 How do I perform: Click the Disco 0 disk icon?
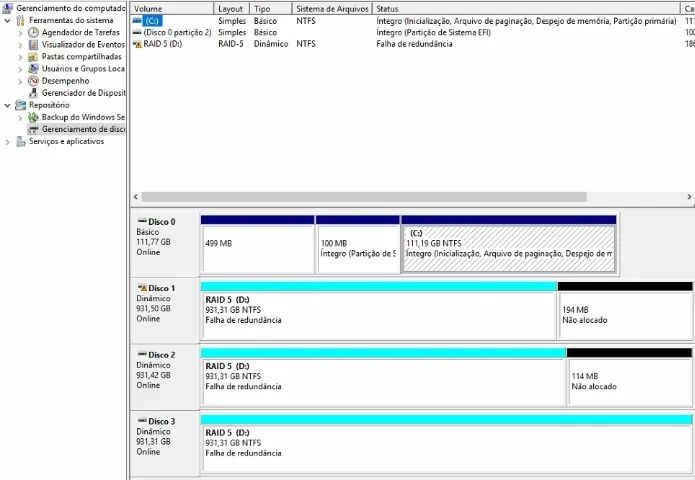142,221
